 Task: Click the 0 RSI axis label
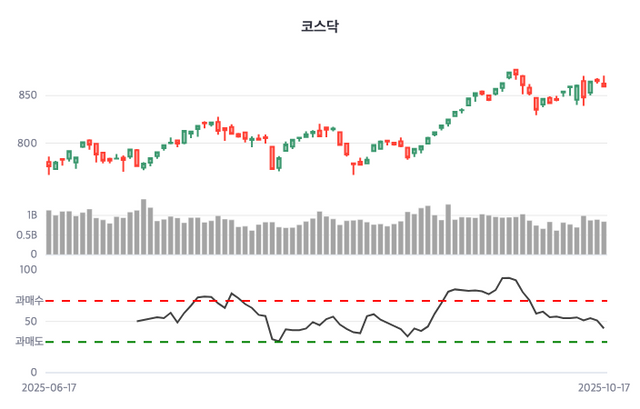(x=34, y=373)
